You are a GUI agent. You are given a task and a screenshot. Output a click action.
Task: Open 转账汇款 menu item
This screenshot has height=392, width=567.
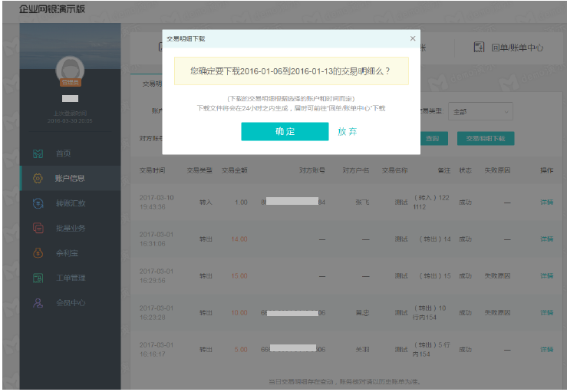(70, 203)
